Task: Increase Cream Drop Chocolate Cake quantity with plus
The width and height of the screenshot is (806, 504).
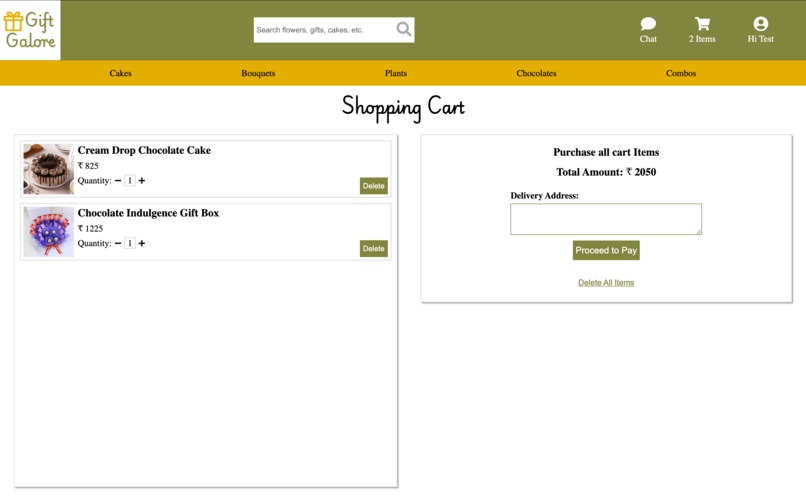Action: 142,181
